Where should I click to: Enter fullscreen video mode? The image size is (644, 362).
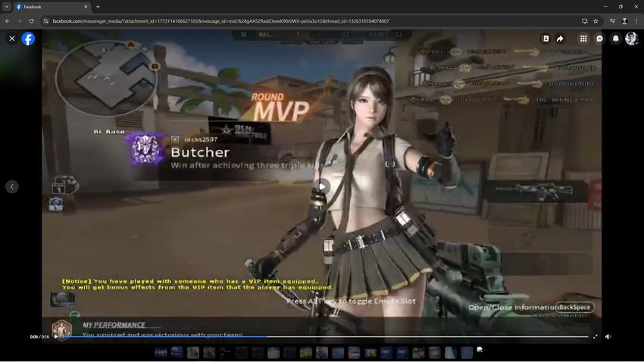(x=595, y=336)
